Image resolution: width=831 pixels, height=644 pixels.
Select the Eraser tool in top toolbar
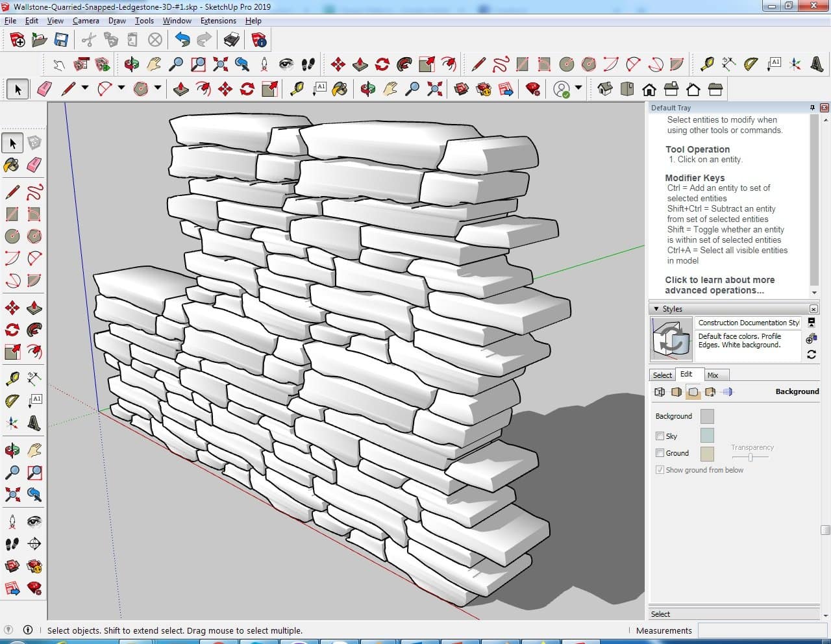coord(44,89)
